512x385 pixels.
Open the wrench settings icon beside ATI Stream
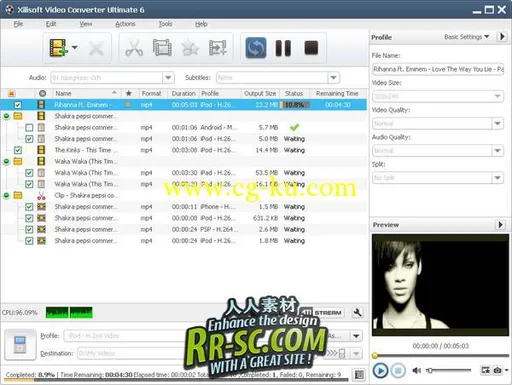pyautogui.click(x=357, y=313)
